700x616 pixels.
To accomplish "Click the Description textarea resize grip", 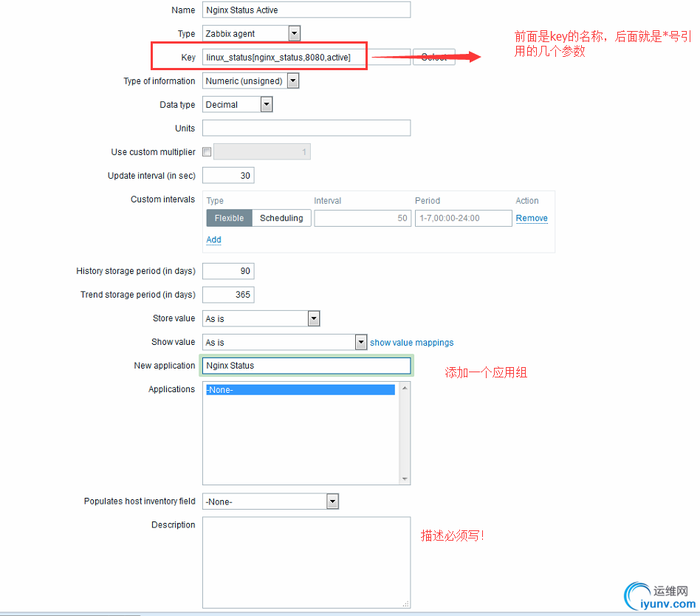I will click(x=406, y=604).
